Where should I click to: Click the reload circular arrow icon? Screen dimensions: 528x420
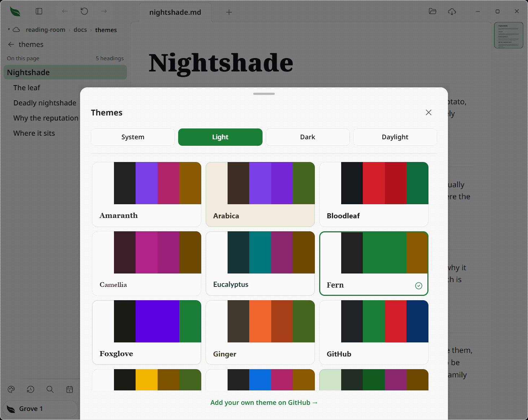coord(84,12)
